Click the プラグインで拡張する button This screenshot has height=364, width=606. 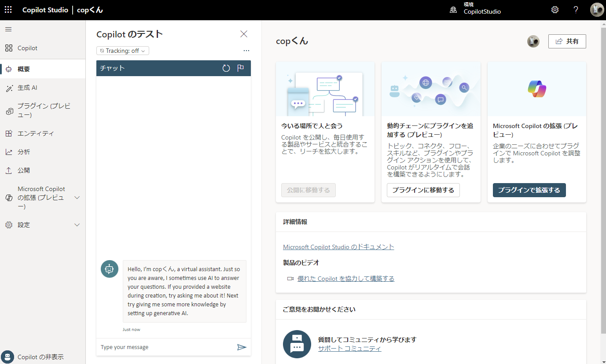click(529, 190)
